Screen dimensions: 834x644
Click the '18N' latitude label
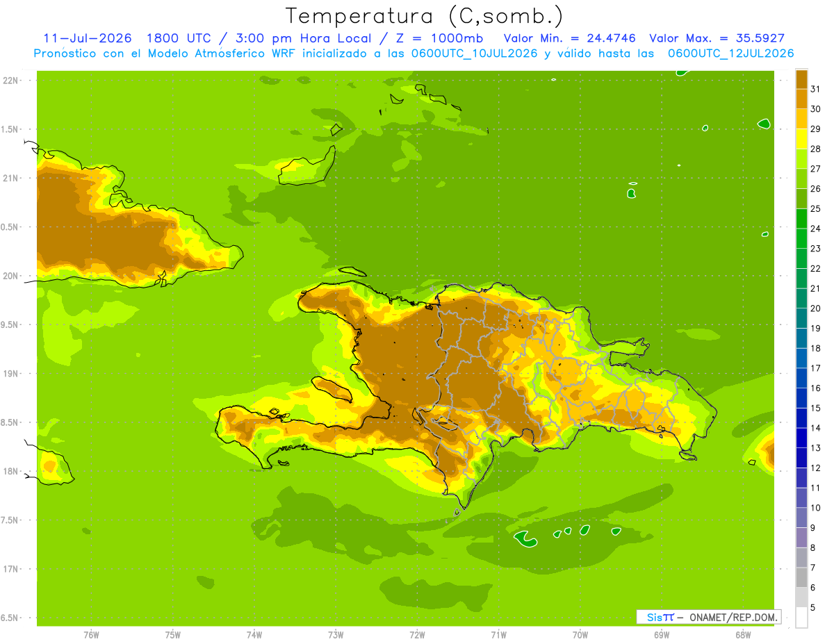[x=12, y=472]
